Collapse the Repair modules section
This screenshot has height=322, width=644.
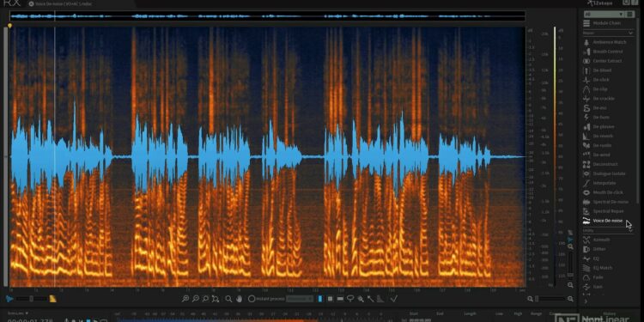(x=630, y=33)
